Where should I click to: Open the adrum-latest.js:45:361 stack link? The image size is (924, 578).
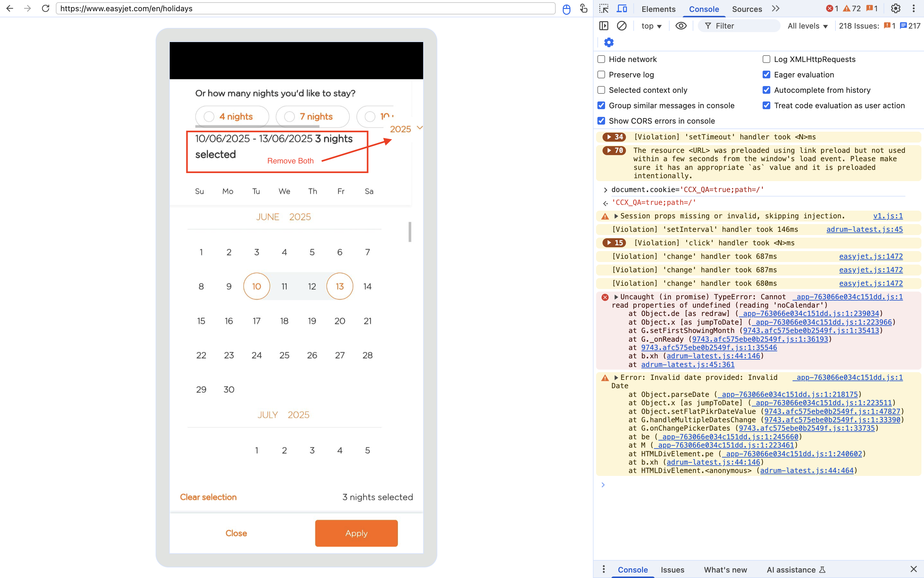[688, 364]
